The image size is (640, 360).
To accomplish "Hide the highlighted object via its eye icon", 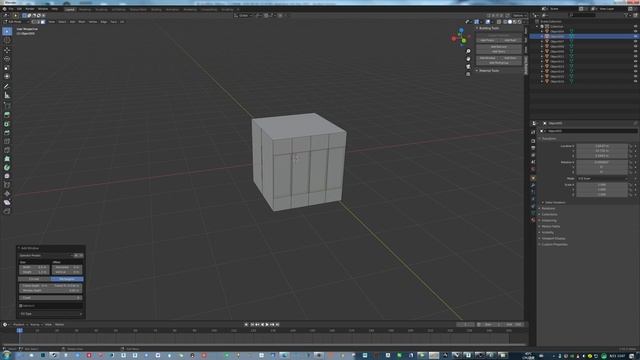I will pyautogui.click(x=636, y=36).
